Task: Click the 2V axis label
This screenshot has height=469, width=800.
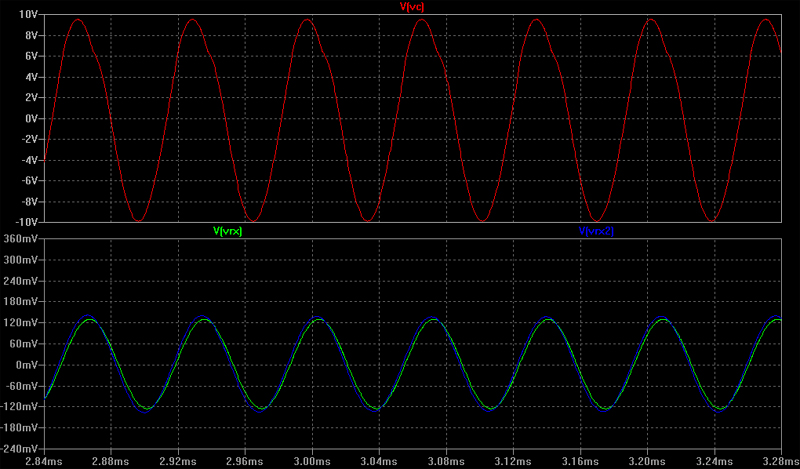Action: click(x=31, y=97)
